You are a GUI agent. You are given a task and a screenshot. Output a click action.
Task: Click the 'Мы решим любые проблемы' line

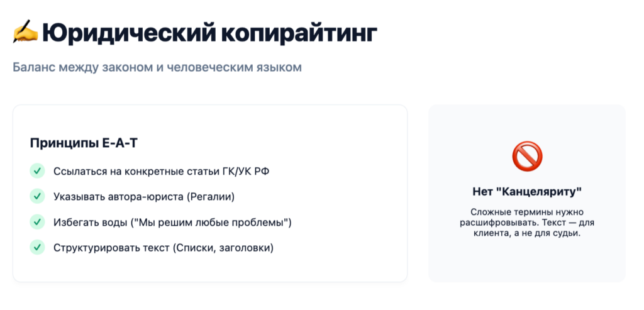tap(172, 223)
